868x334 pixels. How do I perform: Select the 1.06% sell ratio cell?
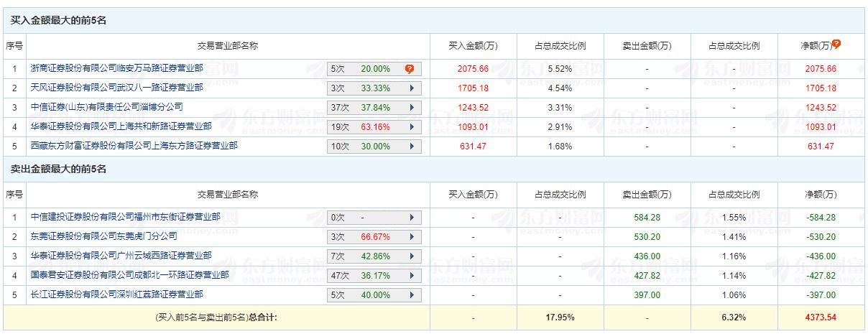coord(734,295)
